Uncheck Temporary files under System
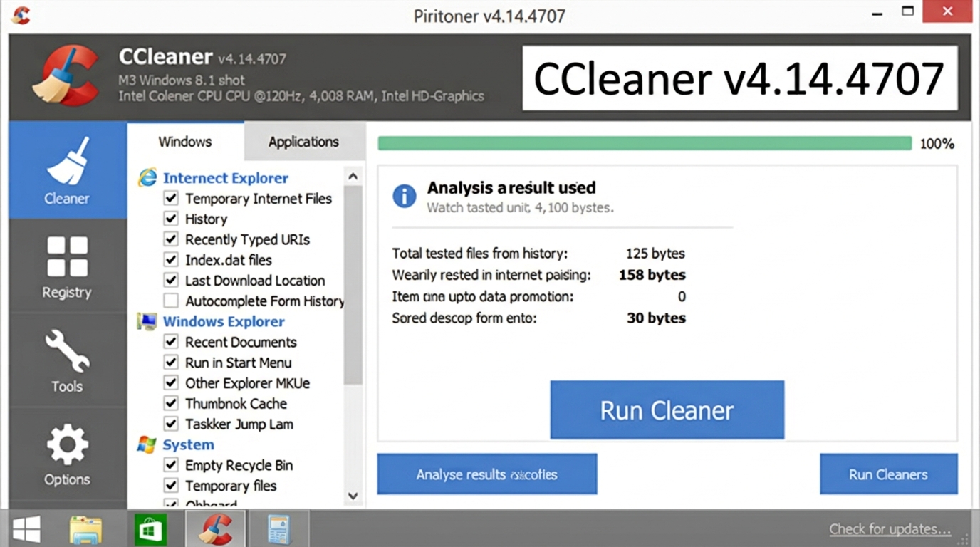This screenshot has height=547, width=980. click(171, 486)
